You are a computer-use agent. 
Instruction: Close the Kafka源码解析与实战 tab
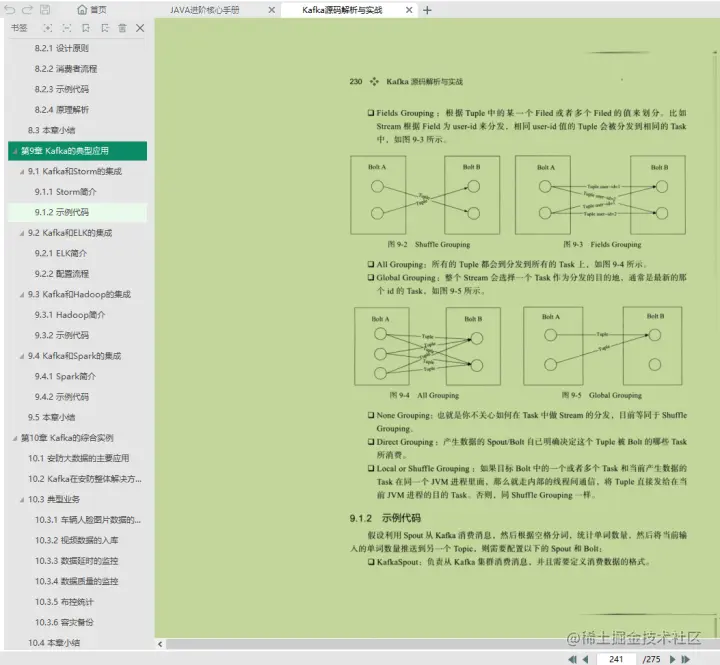click(x=409, y=10)
